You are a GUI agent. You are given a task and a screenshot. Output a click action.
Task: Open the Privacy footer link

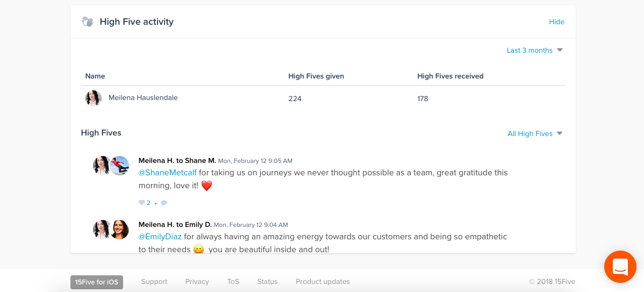pos(197,282)
